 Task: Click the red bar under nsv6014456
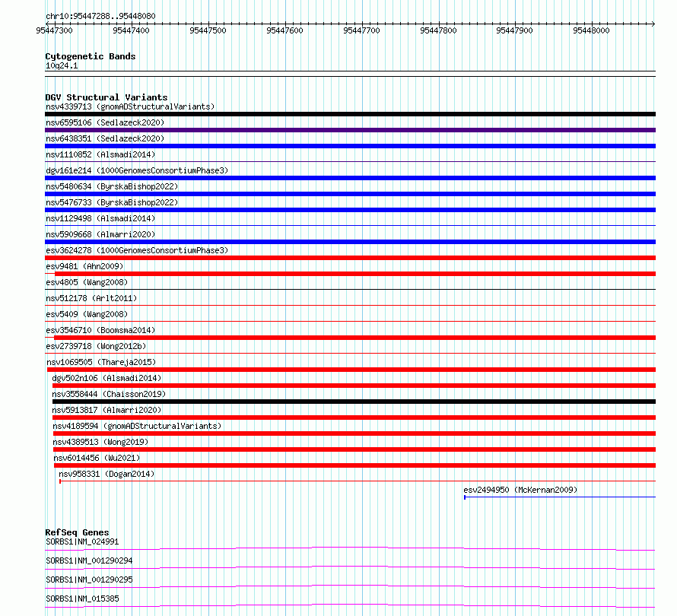tap(355, 465)
